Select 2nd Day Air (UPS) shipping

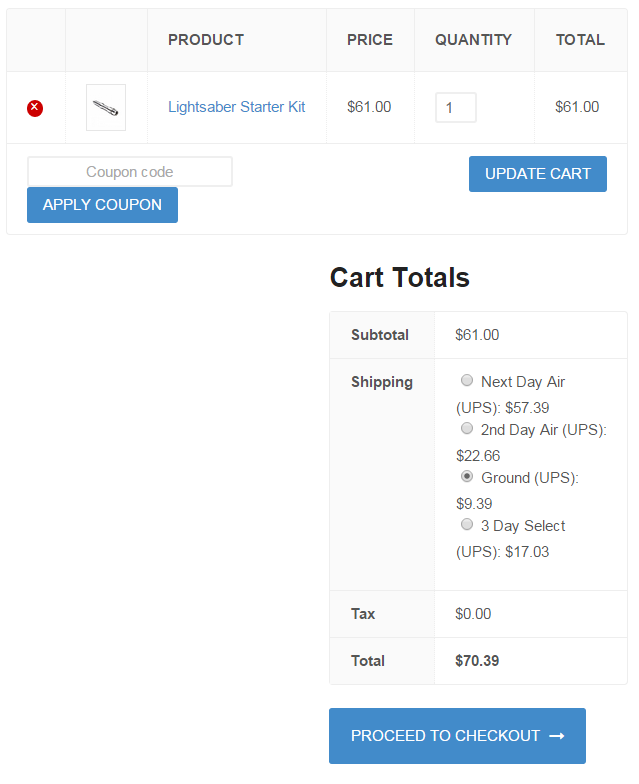467,428
